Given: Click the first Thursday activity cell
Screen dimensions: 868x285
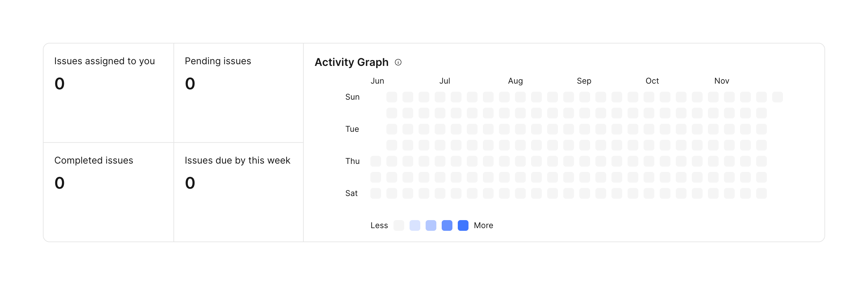Looking at the screenshot, I should [x=375, y=161].
